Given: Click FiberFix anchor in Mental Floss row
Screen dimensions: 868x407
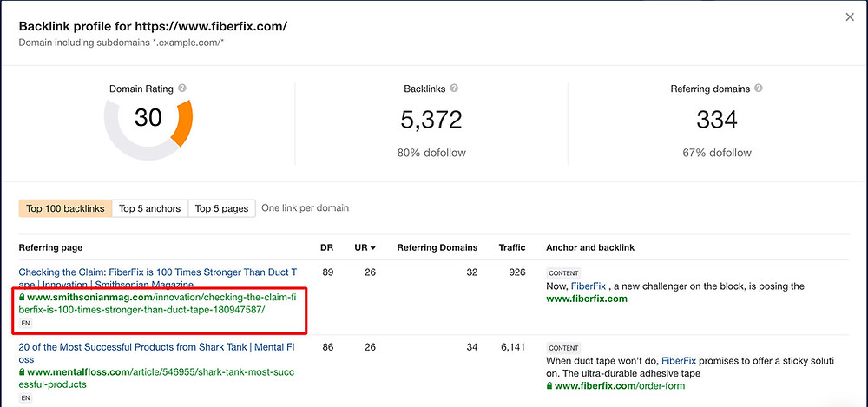Looking at the screenshot, I should [679, 361].
